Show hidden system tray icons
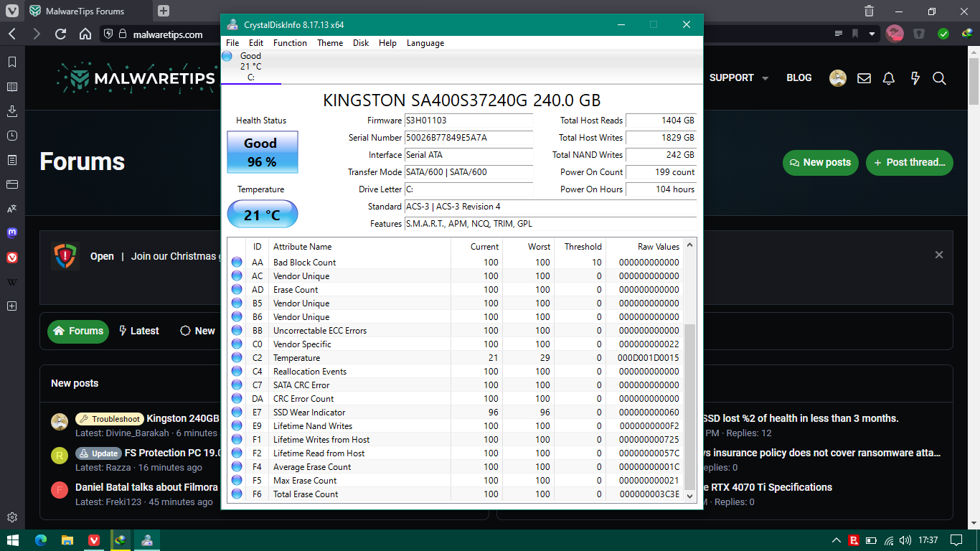The height and width of the screenshot is (551, 980). pos(836,540)
